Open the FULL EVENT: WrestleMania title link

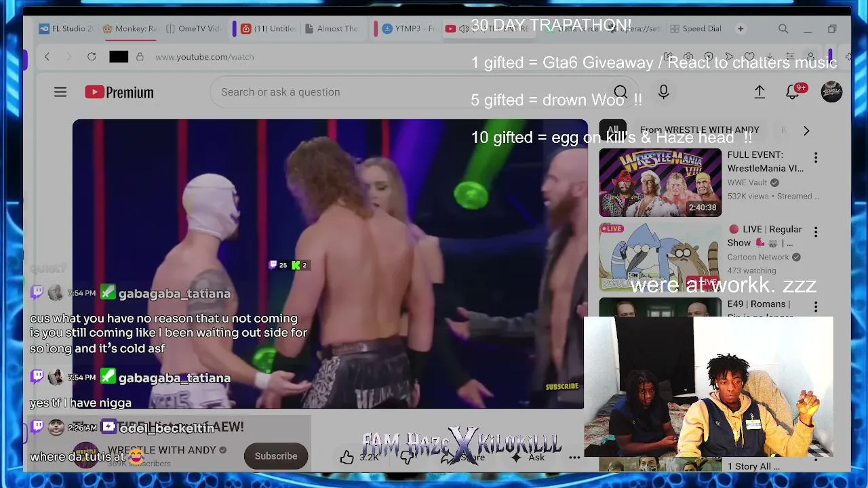[x=766, y=161]
